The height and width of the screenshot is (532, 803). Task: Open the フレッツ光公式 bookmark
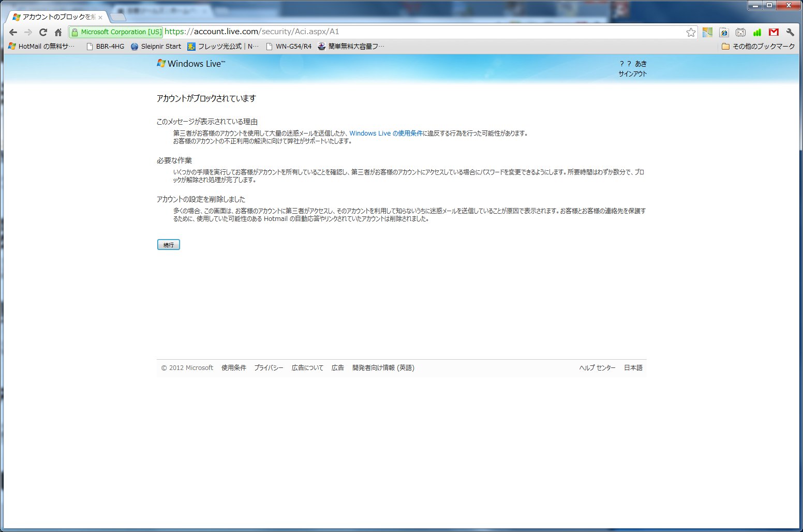coord(223,46)
